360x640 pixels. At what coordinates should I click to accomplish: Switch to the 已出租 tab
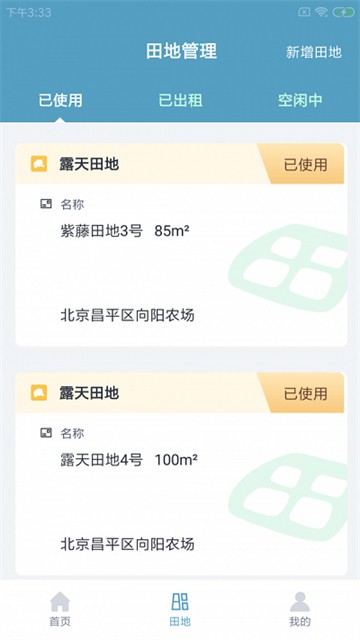click(x=180, y=100)
